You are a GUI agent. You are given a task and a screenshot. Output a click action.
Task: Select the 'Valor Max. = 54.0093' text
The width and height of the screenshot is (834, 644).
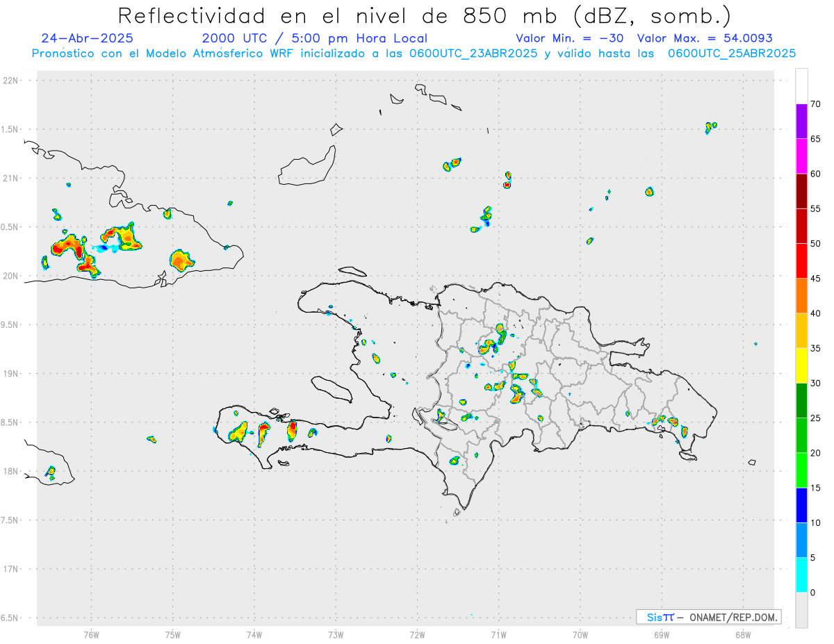point(705,38)
